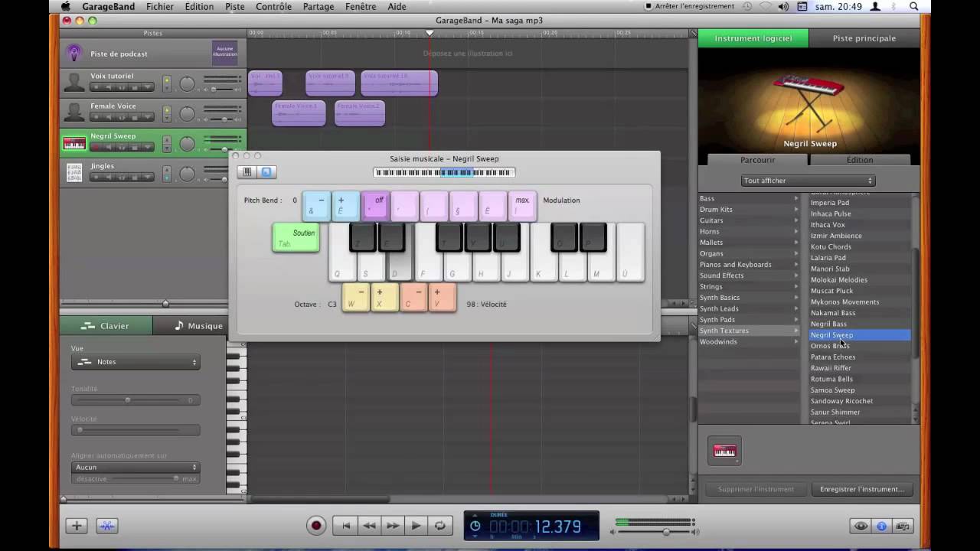Open the Apple menu
This screenshot has height=551, width=980.
[66, 7]
